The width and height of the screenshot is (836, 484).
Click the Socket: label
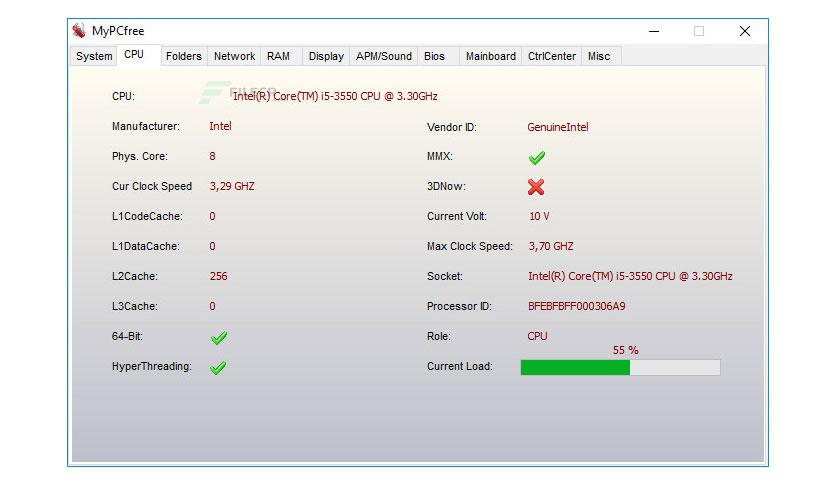click(445, 276)
